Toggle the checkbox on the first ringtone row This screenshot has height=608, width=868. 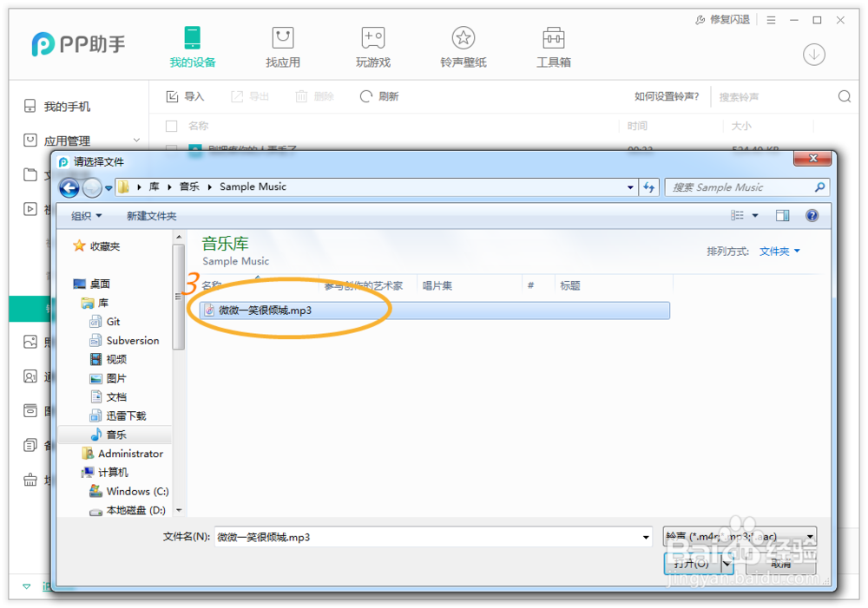coord(170,149)
